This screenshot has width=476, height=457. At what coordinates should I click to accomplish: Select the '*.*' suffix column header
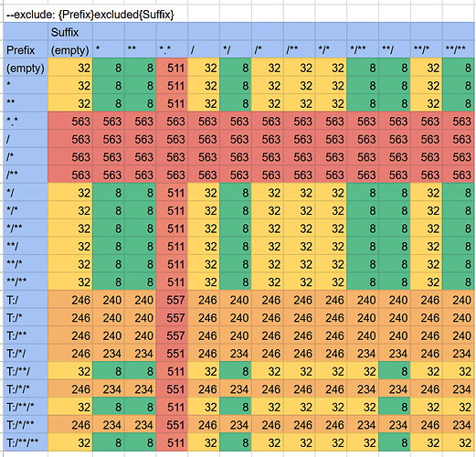click(x=172, y=49)
